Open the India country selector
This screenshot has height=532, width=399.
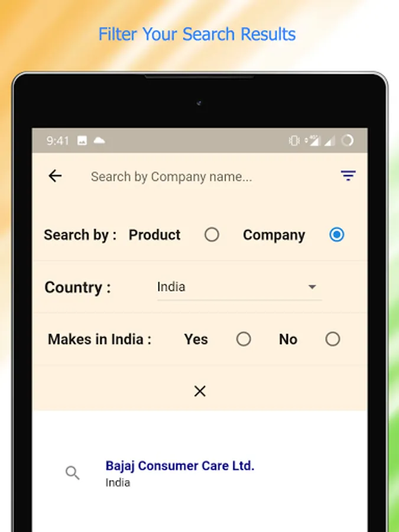click(x=239, y=287)
